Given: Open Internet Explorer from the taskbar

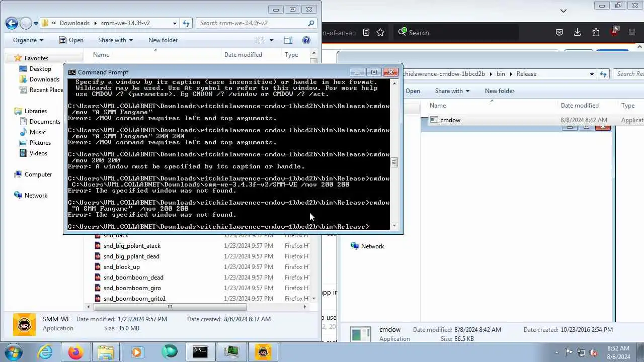Looking at the screenshot, I should coord(45,352).
